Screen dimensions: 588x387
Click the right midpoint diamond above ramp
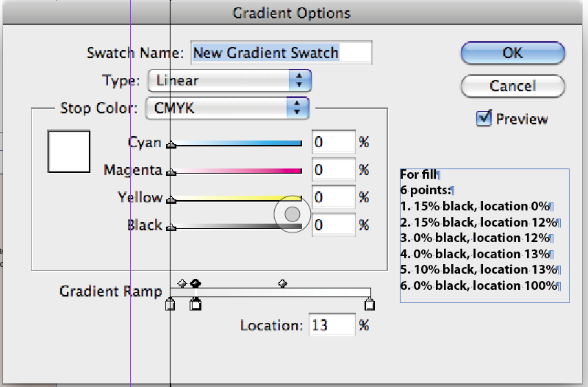282,283
